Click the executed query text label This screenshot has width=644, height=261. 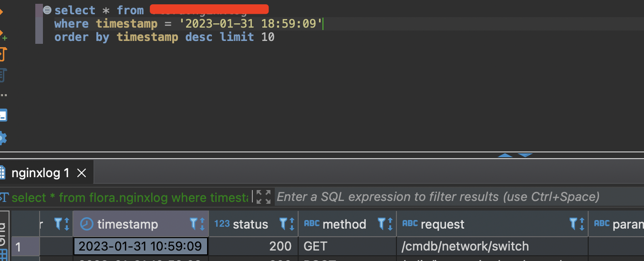129,197
